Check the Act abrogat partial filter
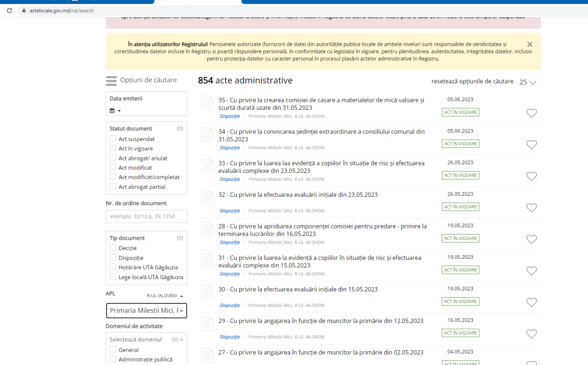 pyautogui.click(x=113, y=186)
